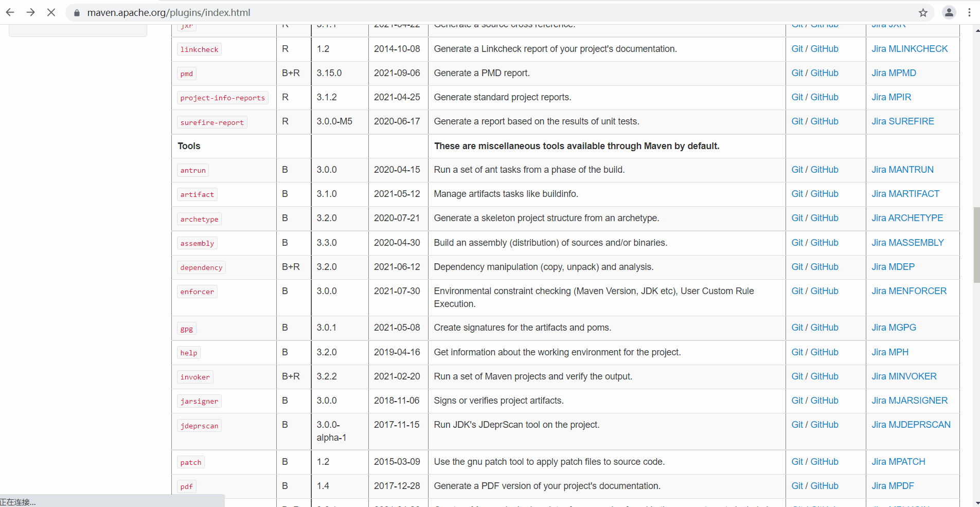Open Jira MJARSIGNER issue tracker
Screen dimensions: 980x507
pyautogui.click(x=910, y=401)
